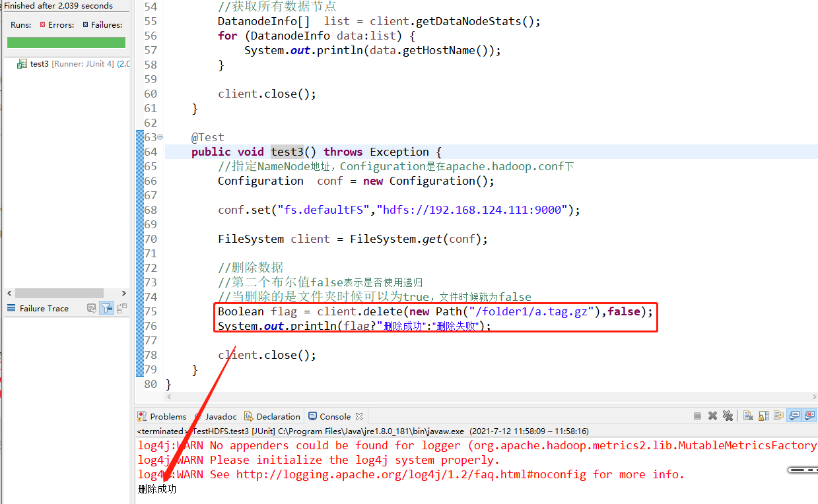Click the terminated TestHDFS.test3 launch description
Viewport: 818px width, 504px height.
click(x=362, y=431)
